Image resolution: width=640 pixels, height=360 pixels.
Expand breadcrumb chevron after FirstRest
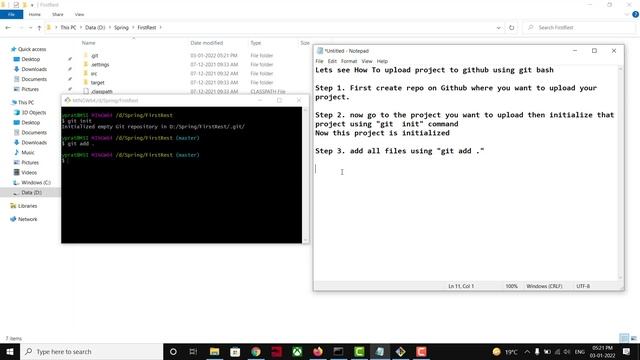pyautogui.click(x=161, y=28)
